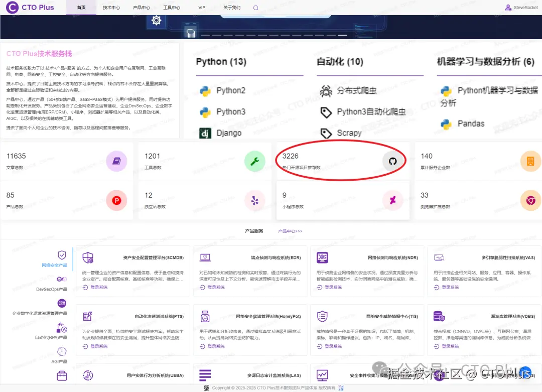Viewport: 542px width, 392px height.
Task: Select the DevSecOps产品 infinity icon
Action: point(62,279)
